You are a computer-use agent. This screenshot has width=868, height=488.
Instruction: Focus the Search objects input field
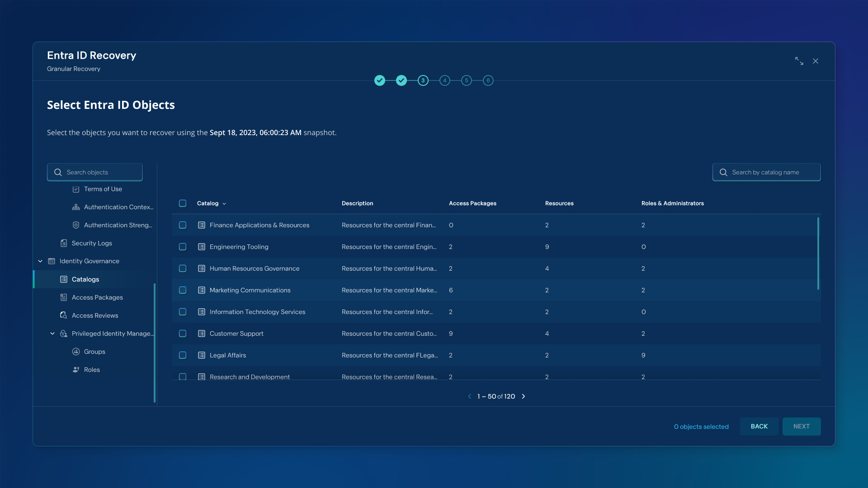click(95, 173)
